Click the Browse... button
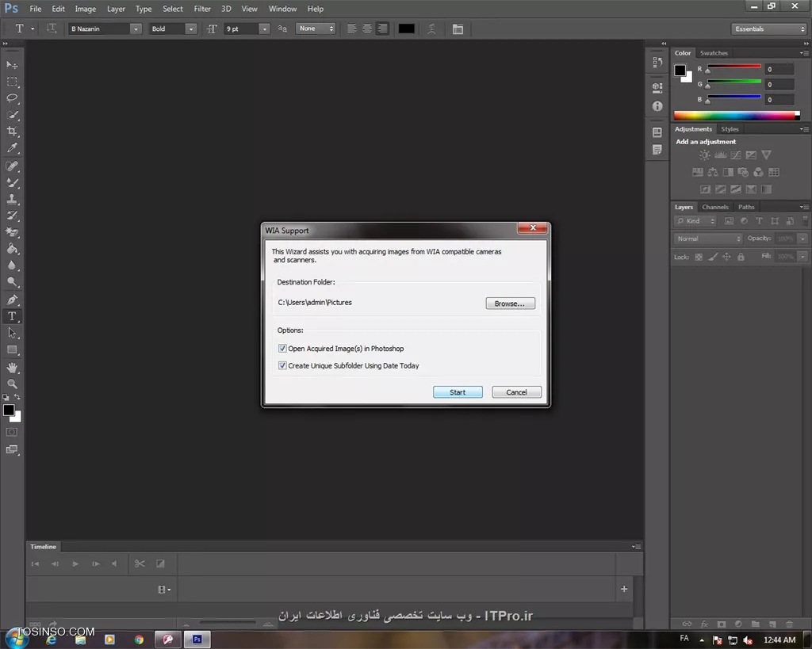This screenshot has height=649, width=812. click(510, 304)
